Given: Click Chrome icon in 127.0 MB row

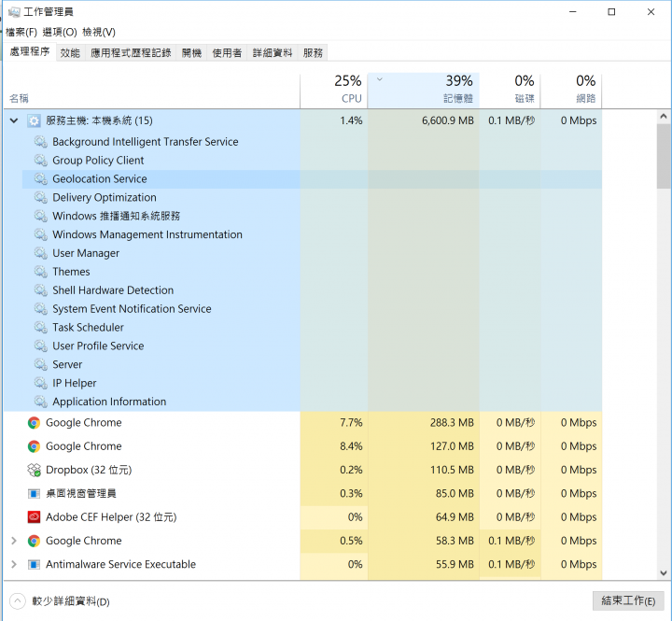Looking at the screenshot, I should (34, 446).
